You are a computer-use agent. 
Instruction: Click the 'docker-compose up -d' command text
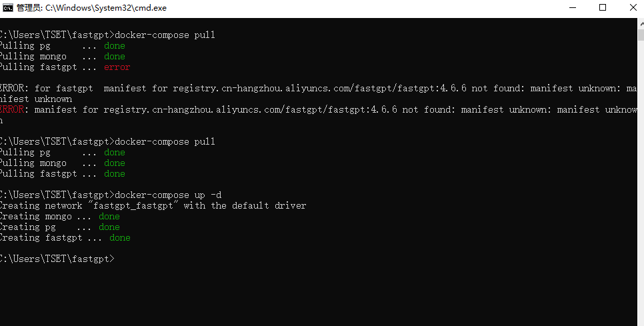coord(168,195)
